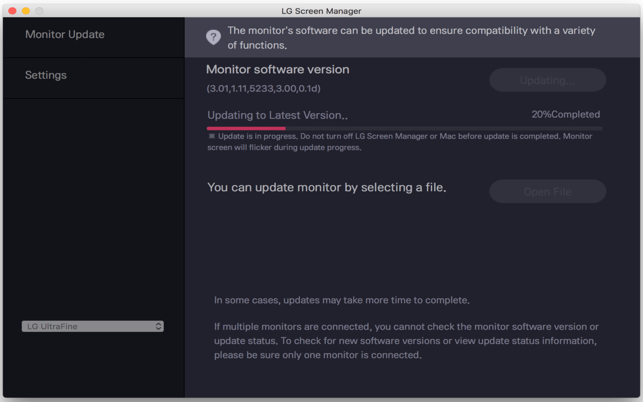The height and width of the screenshot is (402, 643).
Task: Click the arrows on the monitor selector
Action: click(x=158, y=326)
